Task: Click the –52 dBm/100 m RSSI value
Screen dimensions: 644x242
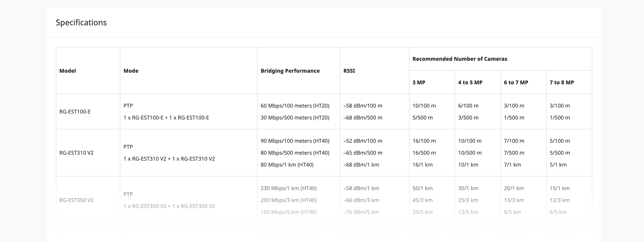Action: pos(363,141)
